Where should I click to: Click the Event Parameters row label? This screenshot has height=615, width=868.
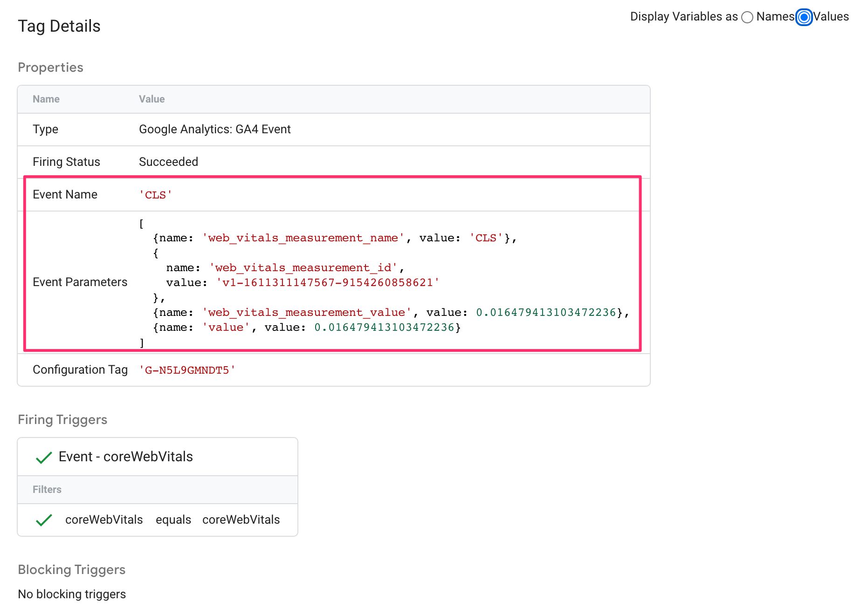[80, 282]
